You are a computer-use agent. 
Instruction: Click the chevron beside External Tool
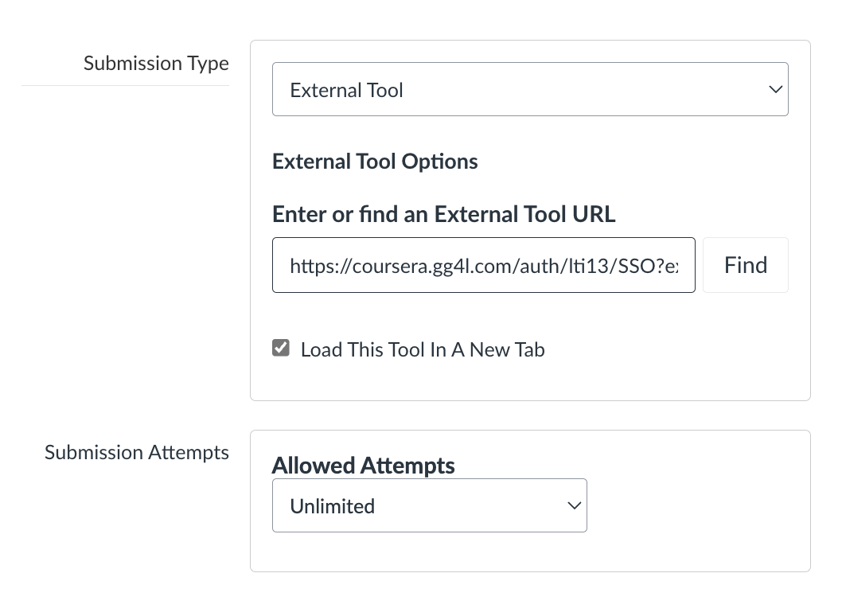[775, 89]
